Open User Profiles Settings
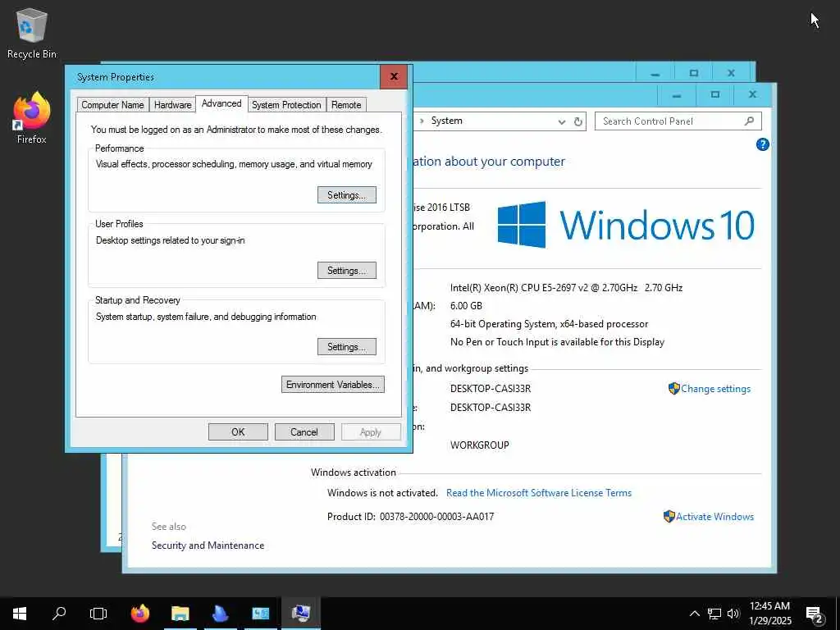Viewport: 840px width, 630px height. (x=347, y=271)
